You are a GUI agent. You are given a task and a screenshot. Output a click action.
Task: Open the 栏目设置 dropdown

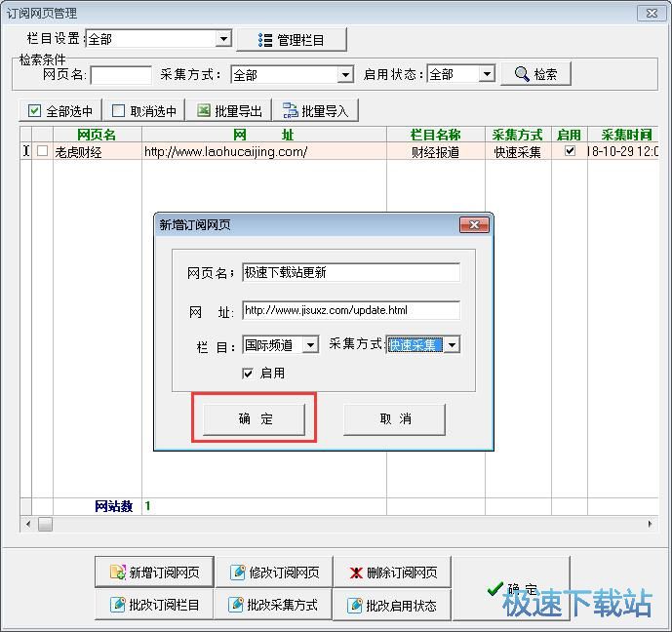click(223, 39)
